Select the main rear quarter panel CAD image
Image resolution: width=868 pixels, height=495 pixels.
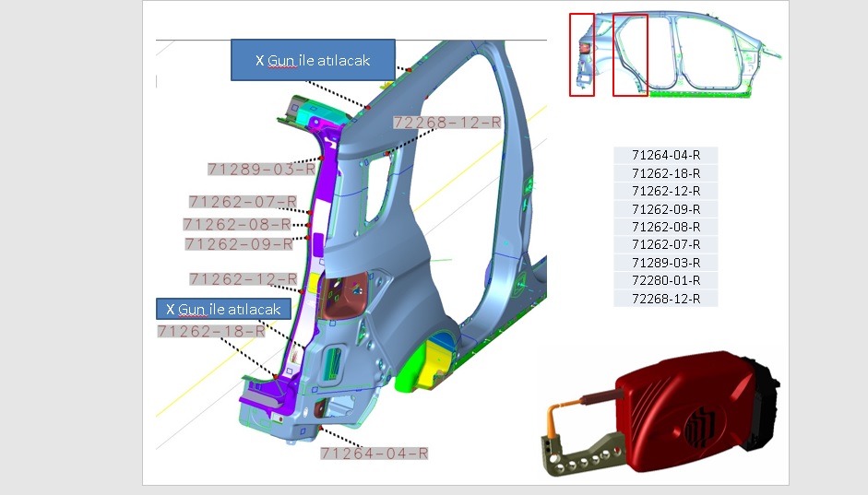tap(351, 243)
